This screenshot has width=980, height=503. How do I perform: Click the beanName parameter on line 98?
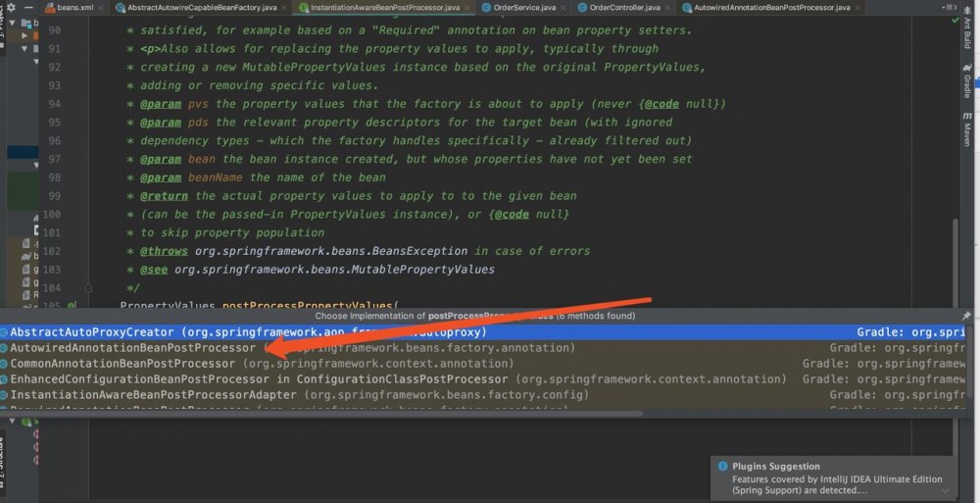[x=215, y=177]
